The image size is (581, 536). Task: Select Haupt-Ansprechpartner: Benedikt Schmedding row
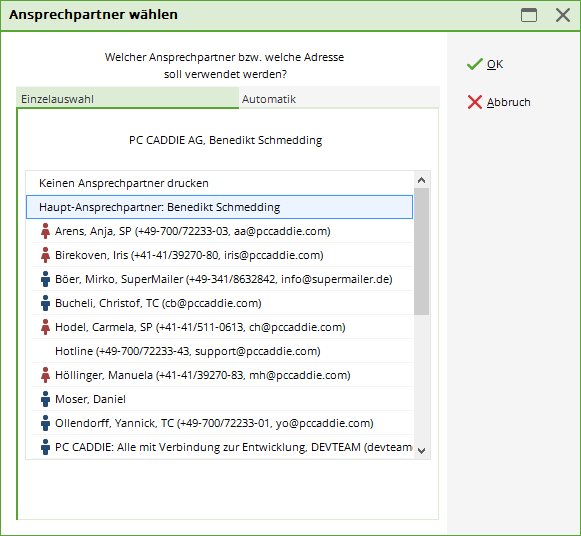(x=219, y=207)
